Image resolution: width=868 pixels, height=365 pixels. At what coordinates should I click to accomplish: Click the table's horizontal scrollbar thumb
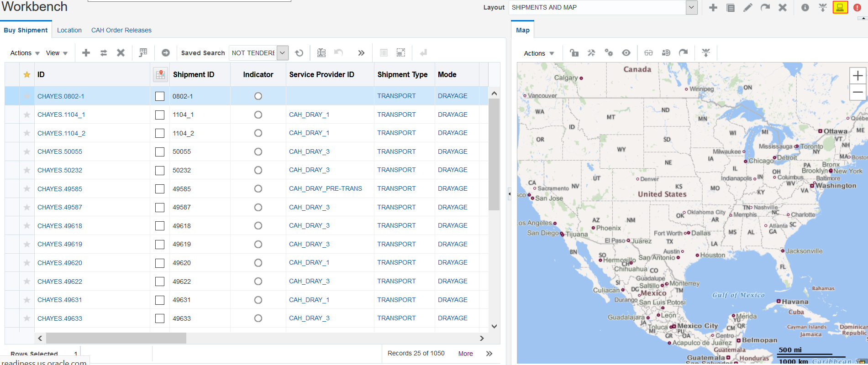pos(116,338)
